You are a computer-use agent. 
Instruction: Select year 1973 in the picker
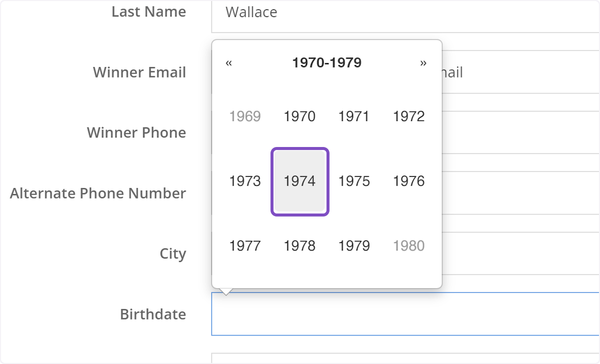245,181
